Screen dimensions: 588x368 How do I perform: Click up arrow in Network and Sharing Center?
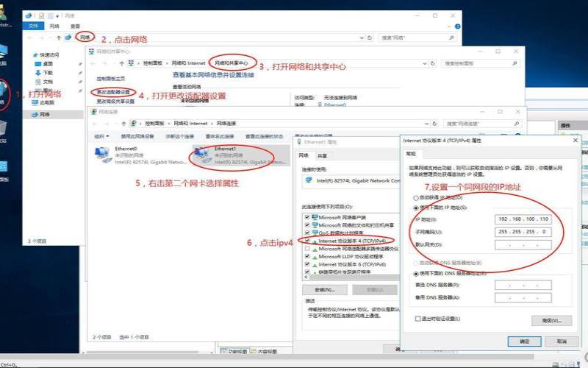(x=121, y=63)
